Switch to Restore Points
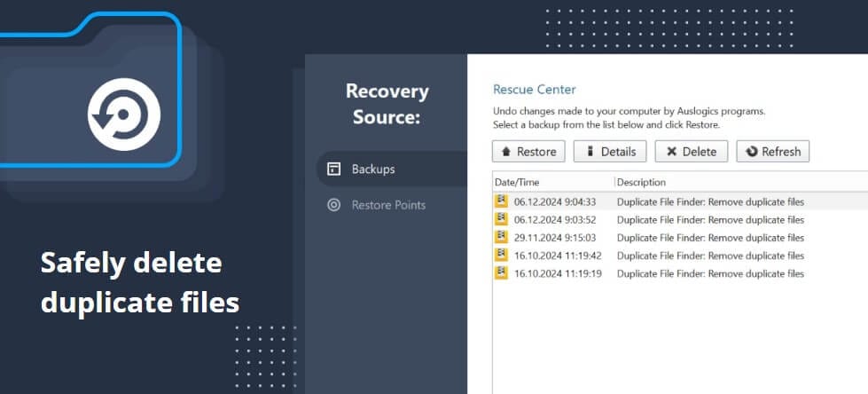This screenshot has height=394, width=868. click(x=388, y=205)
